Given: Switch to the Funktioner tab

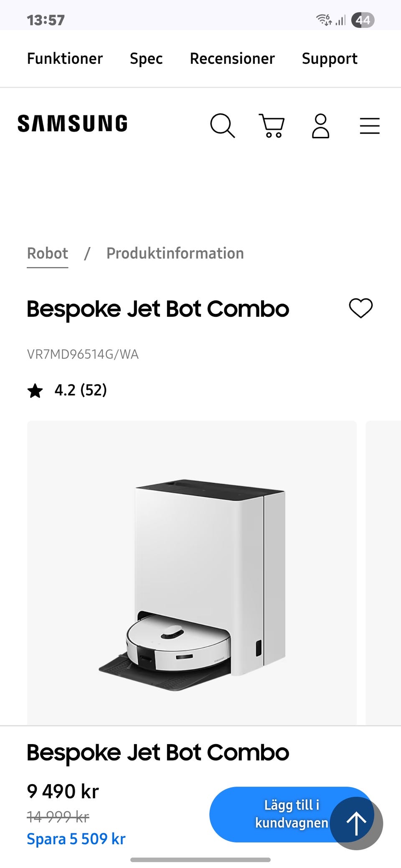Looking at the screenshot, I should 65,59.
